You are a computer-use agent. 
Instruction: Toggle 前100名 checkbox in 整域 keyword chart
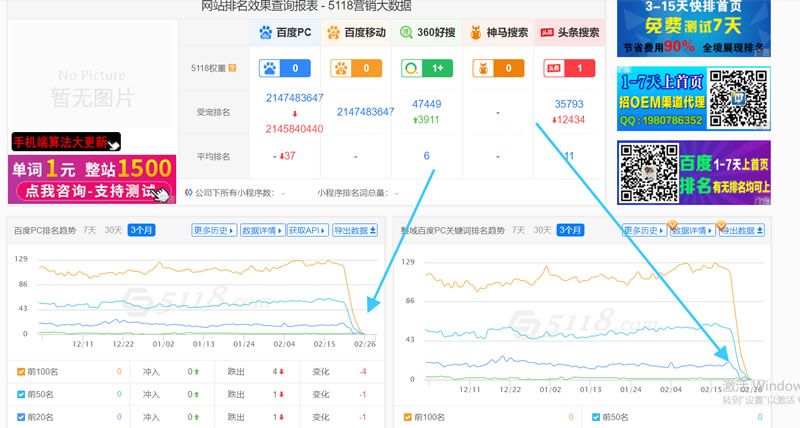click(408, 417)
